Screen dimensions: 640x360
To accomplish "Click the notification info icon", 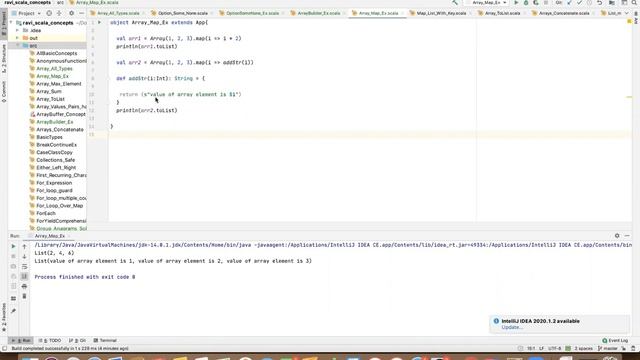I will coord(496,321).
